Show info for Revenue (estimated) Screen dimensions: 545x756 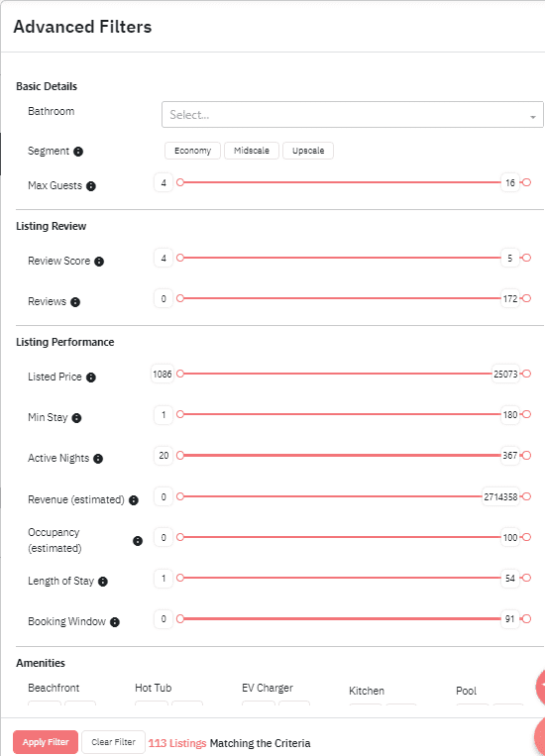134,500
